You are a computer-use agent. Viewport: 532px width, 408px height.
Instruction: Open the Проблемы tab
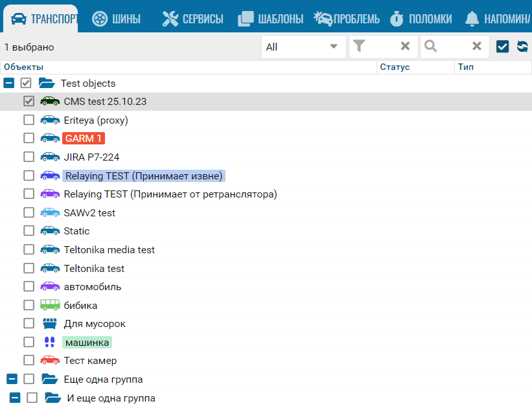pyautogui.click(x=347, y=19)
